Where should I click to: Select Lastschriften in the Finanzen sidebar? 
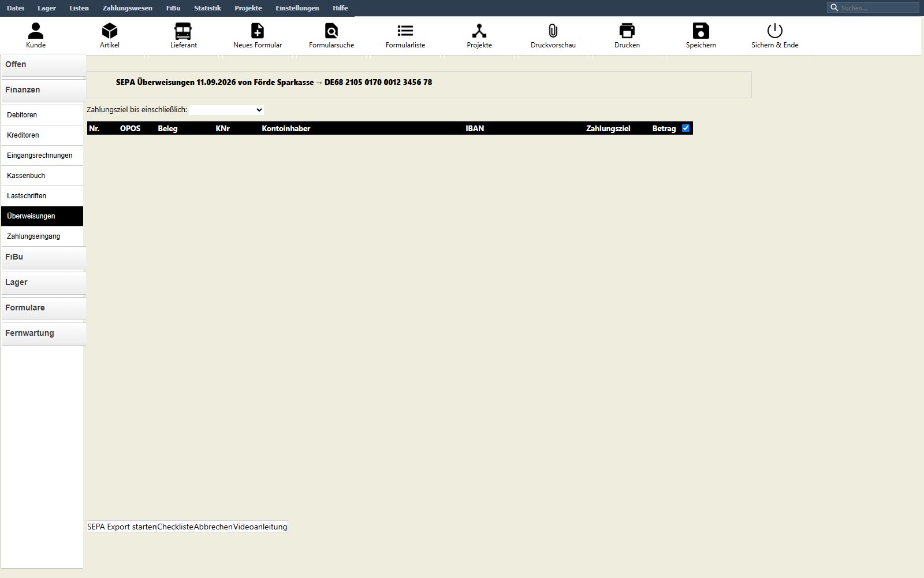(42, 196)
